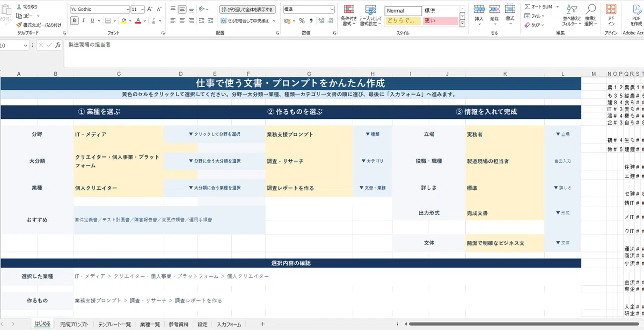Click the 削除 delete cells icon
This screenshot has width=644, height=330.
pyautogui.click(x=494, y=9)
